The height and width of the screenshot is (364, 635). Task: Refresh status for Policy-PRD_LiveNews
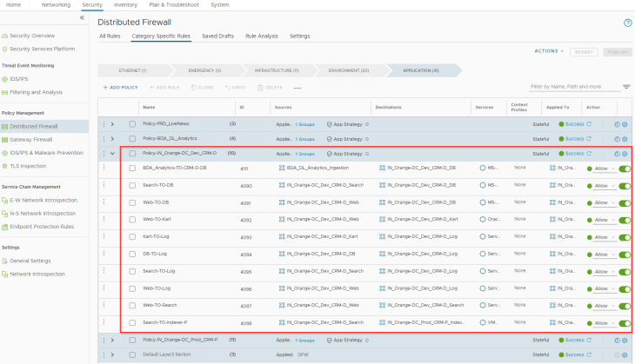[589, 124]
